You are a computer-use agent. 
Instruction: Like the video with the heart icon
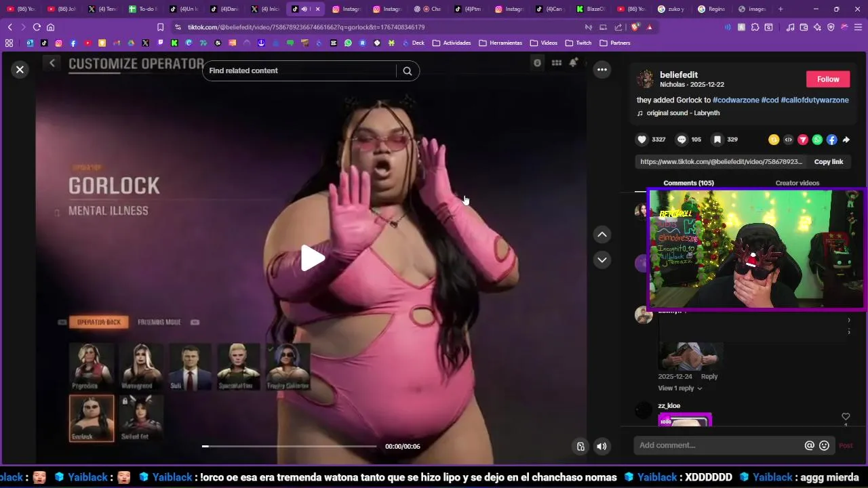tap(642, 140)
